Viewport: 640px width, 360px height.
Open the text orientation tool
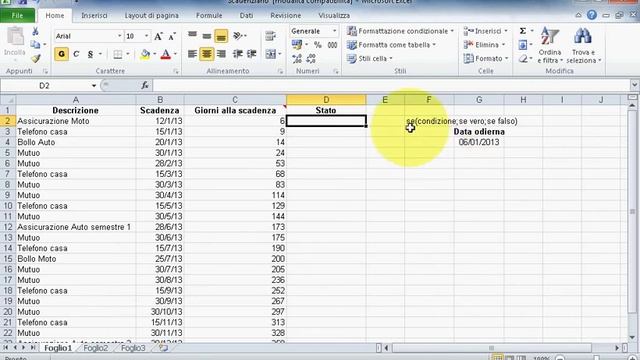click(239, 36)
